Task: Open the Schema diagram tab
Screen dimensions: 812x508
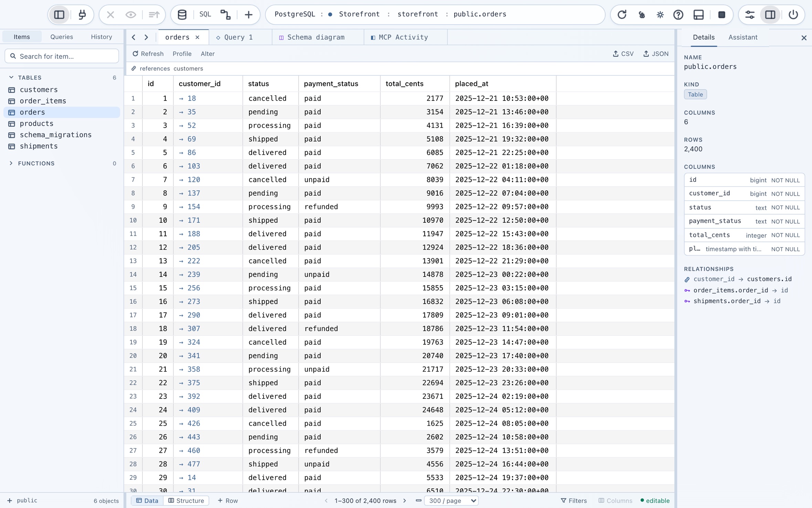Action: coord(317,37)
